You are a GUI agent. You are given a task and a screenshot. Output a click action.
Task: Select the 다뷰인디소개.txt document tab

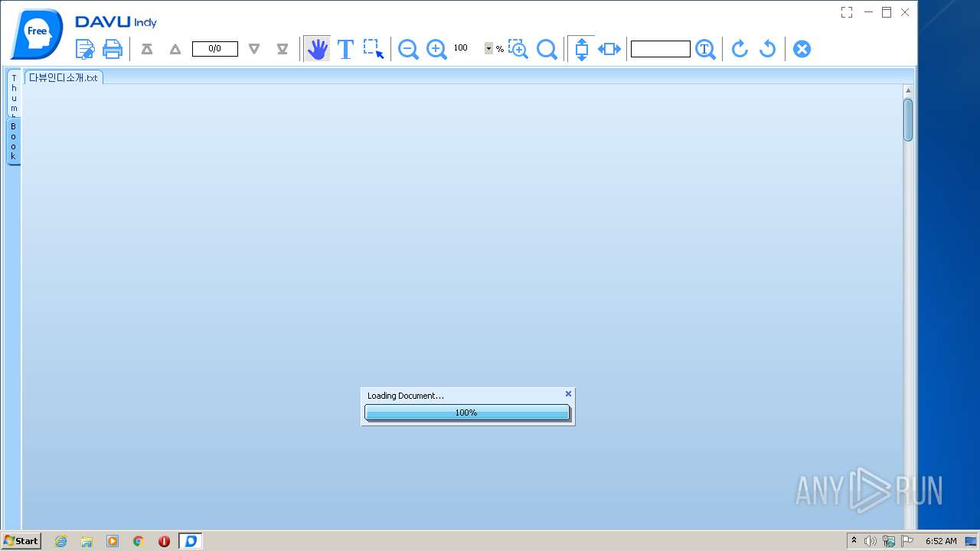pyautogui.click(x=64, y=77)
